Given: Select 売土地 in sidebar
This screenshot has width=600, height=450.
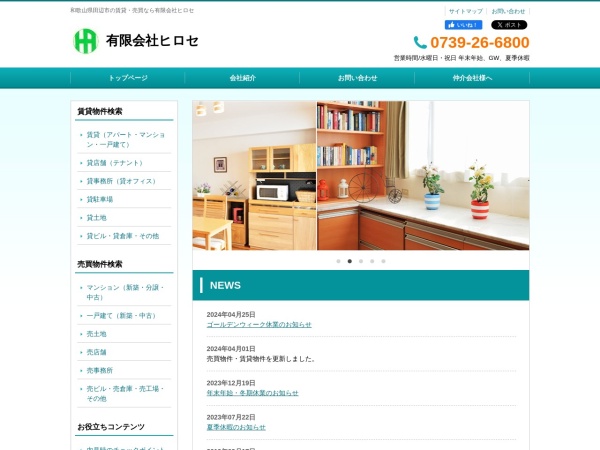Looking at the screenshot, I should 96,334.
